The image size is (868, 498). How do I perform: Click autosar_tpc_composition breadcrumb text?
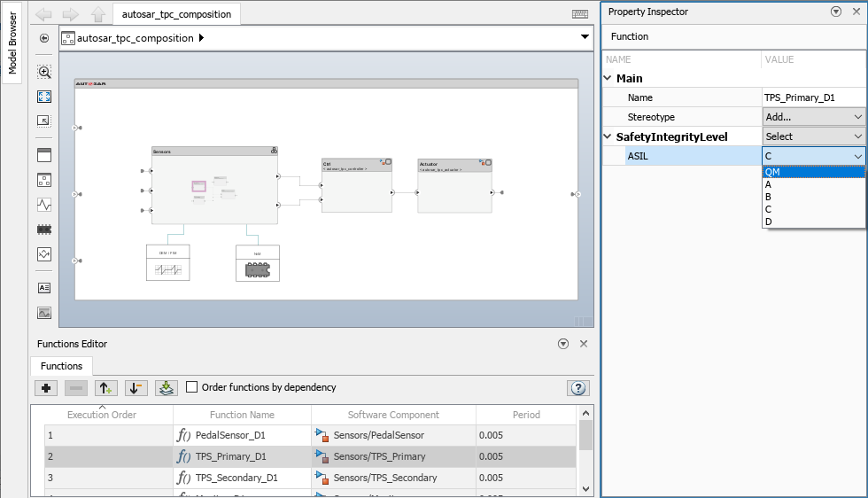pyautogui.click(x=135, y=38)
